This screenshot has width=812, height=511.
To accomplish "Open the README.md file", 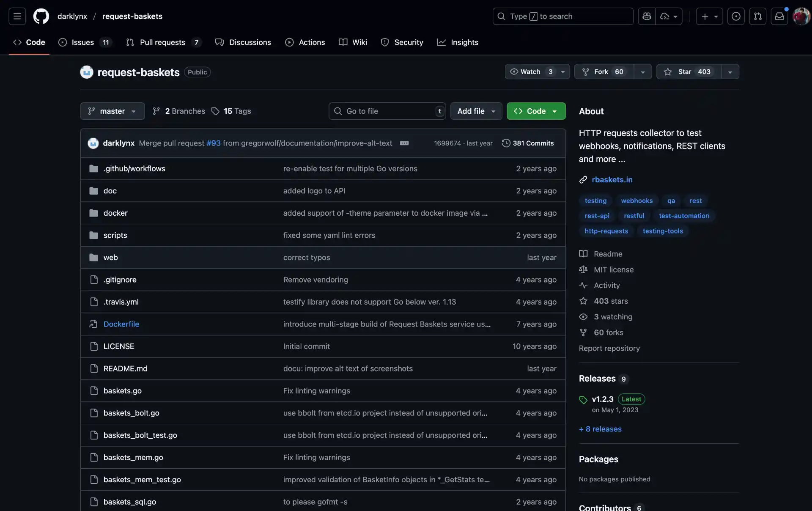I will click(x=125, y=368).
